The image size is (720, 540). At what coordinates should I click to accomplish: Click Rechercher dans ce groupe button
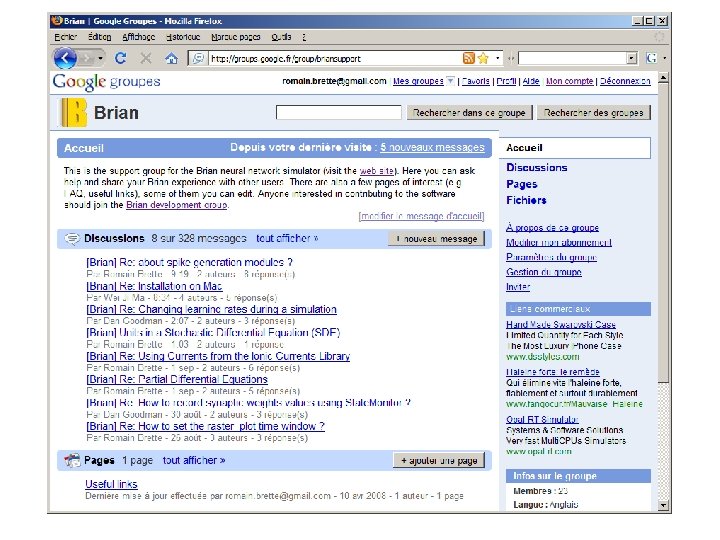(469, 112)
